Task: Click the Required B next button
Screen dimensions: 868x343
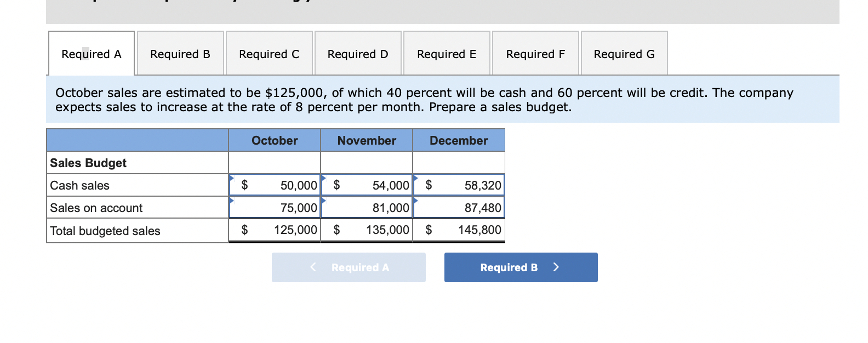Action: pos(521,267)
